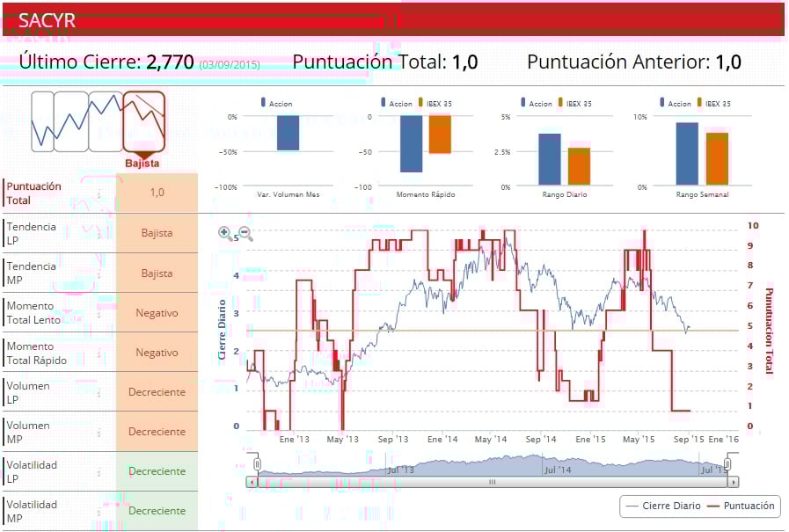The height and width of the screenshot is (532, 789).
Task: Select the second trend pattern thumbnail
Action: point(71,121)
